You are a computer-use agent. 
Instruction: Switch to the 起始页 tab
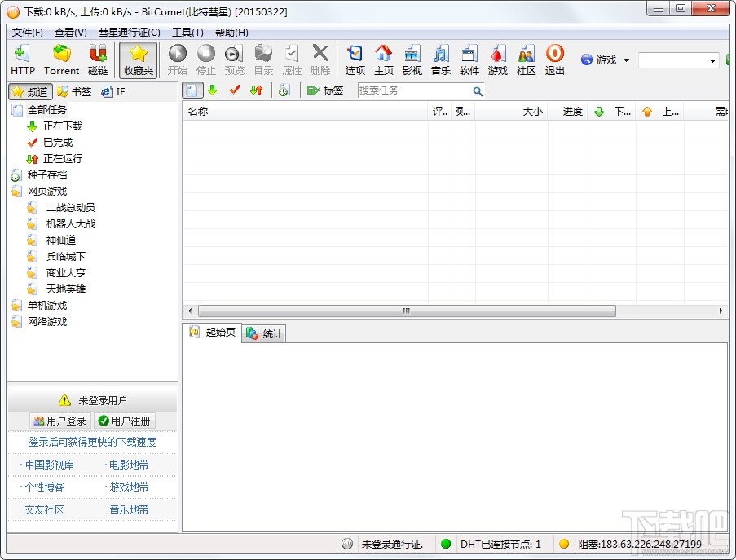[x=212, y=333]
